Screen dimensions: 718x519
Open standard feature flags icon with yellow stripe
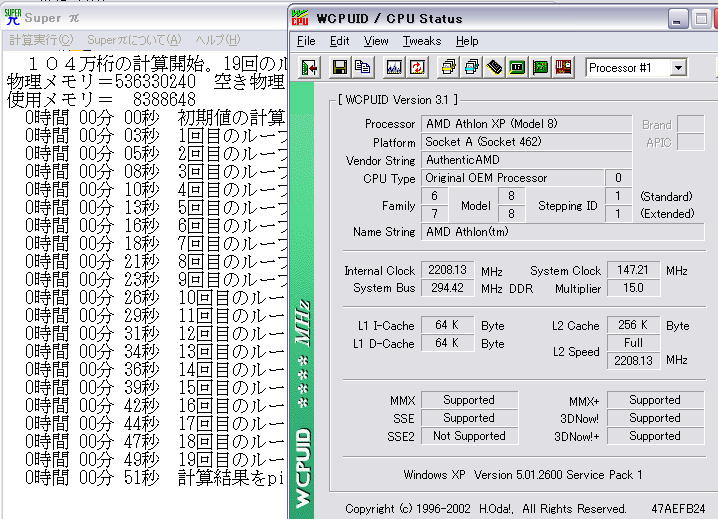[x=448, y=68]
